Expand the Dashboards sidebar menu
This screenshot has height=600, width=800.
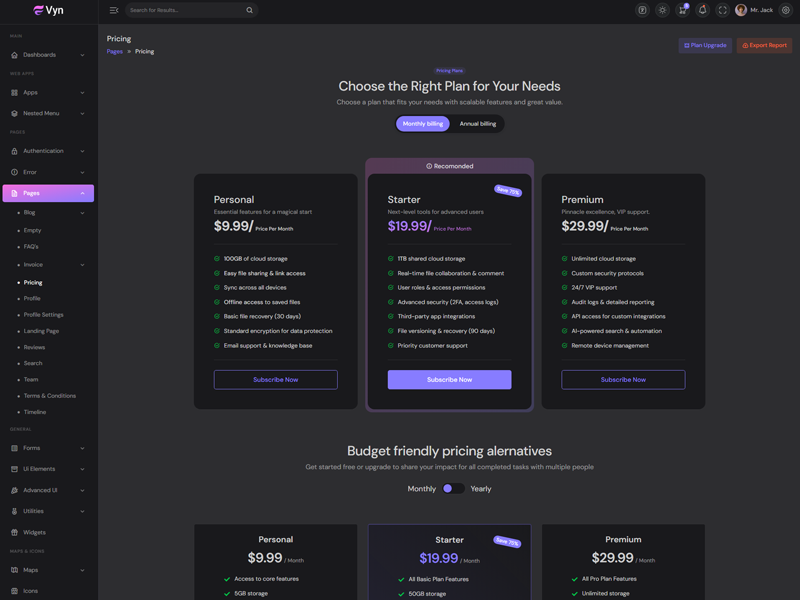point(48,55)
